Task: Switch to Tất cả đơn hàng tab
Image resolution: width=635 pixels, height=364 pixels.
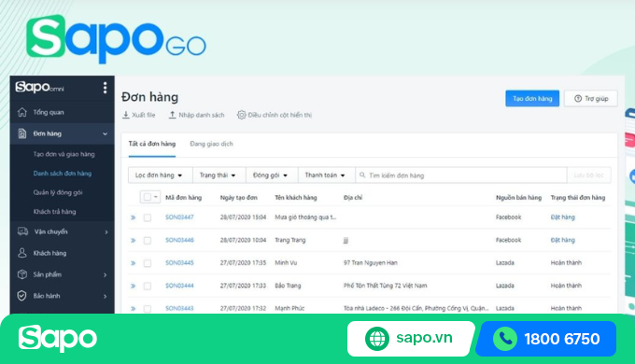Action: (x=152, y=144)
